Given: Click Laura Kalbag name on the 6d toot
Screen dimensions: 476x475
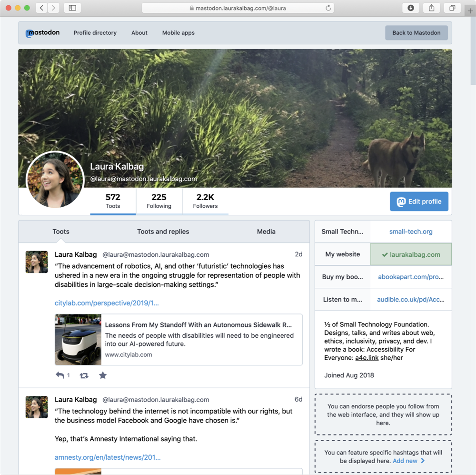Looking at the screenshot, I should [x=76, y=399].
